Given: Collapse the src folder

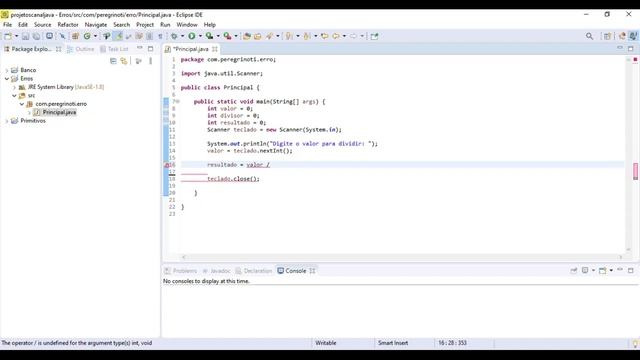Looking at the screenshot, I should click(x=14, y=96).
